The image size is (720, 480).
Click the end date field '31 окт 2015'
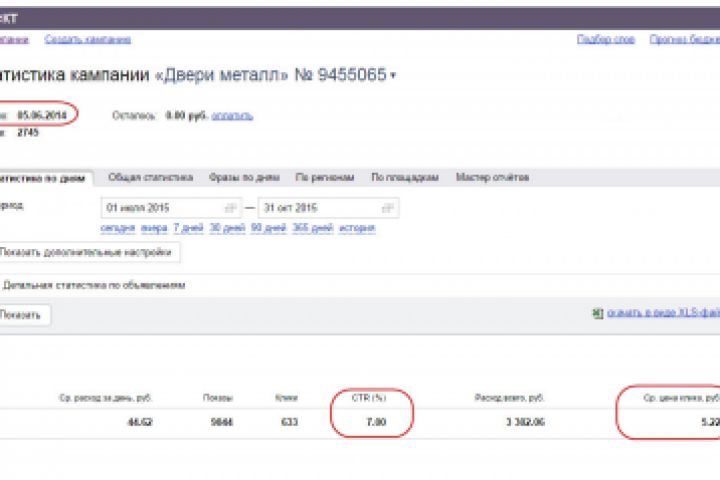coord(328,208)
